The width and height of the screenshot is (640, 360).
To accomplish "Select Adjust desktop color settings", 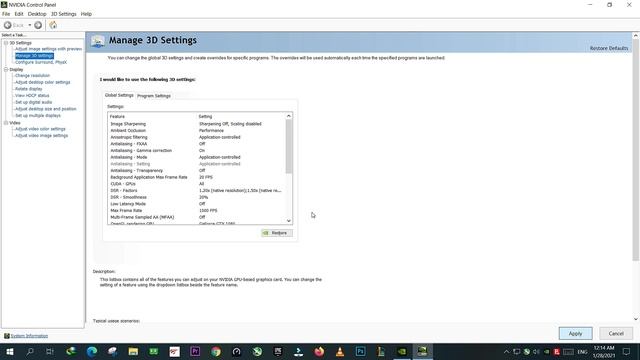I will point(42,82).
